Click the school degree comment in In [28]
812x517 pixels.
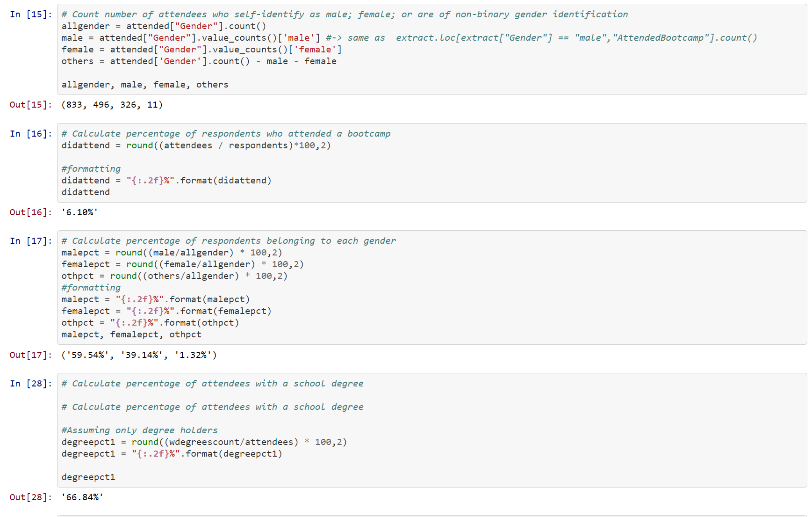tap(212, 383)
